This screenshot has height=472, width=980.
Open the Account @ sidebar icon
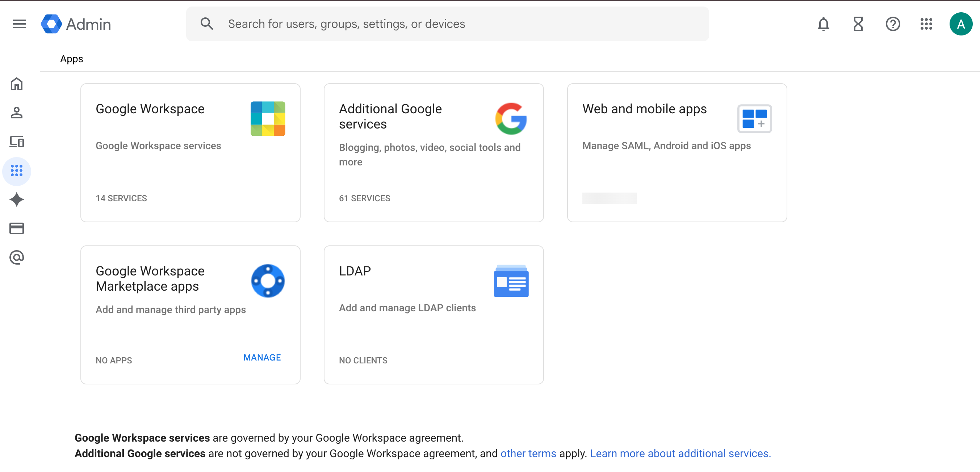coord(17,257)
